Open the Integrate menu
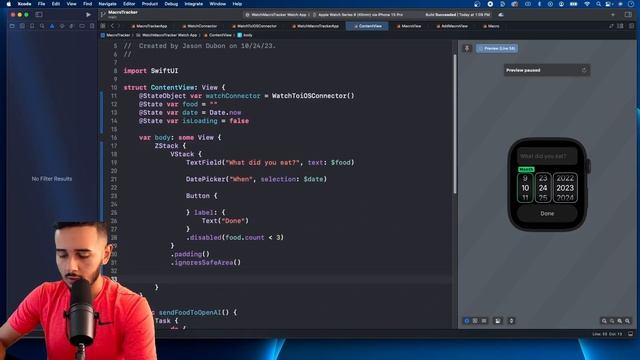The width and height of the screenshot is (640, 360). tap(193, 4)
